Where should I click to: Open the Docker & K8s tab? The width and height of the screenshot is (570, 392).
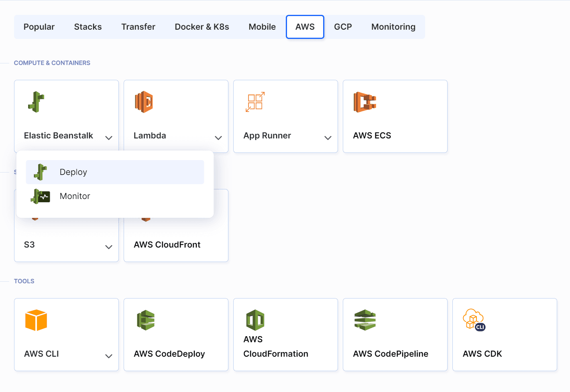click(x=202, y=27)
